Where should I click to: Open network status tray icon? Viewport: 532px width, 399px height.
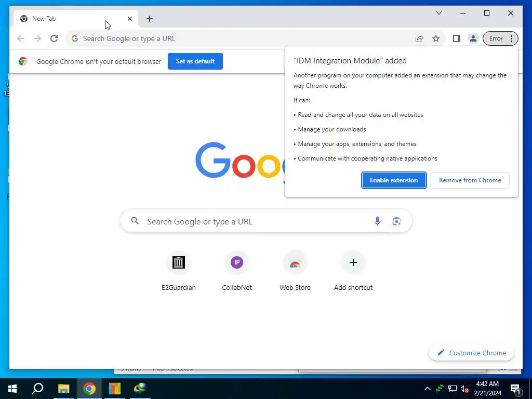tap(453, 389)
